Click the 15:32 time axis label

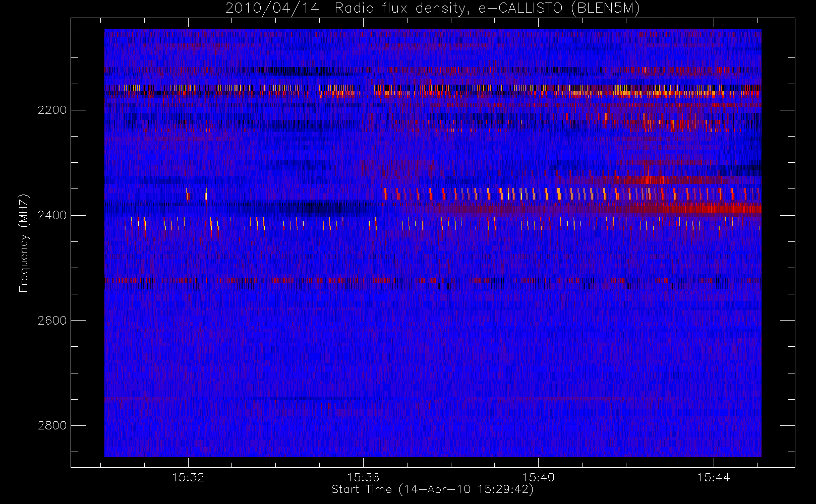(188, 477)
